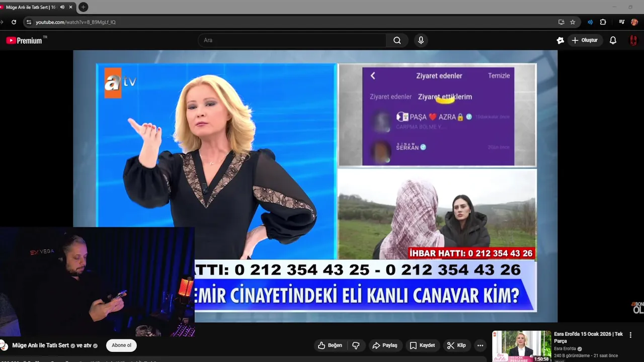Open a new browser tab

coord(84,7)
